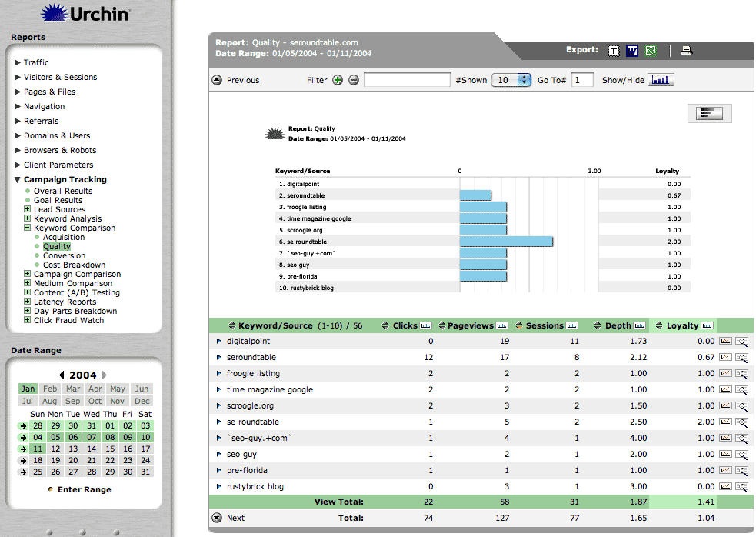This screenshot has width=756, height=537.
Task: Open the Acquisition report
Action: tap(64, 237)
